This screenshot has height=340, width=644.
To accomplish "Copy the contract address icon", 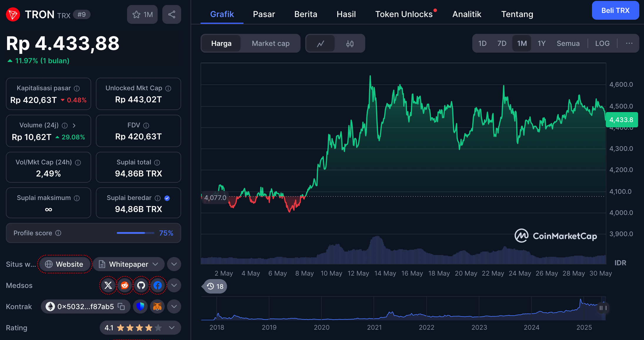I will (x=121, y=306).
